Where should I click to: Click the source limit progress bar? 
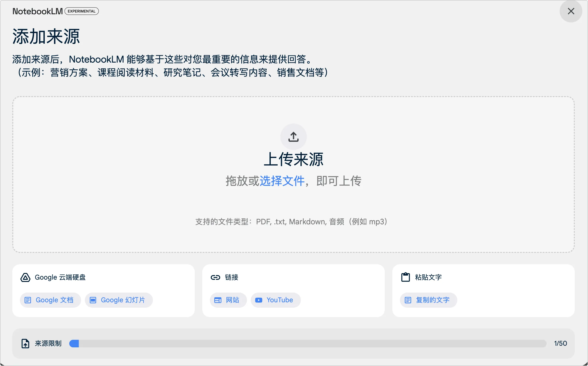click(307, 344)
